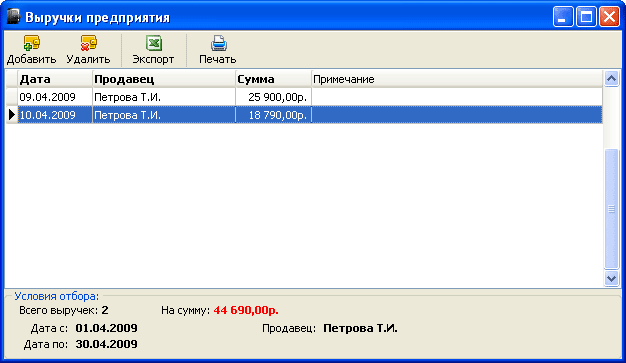Screen dimensions: 626x363
Task: Click the Добавить (add revenue) icon
Action: (x=31, y=43)
